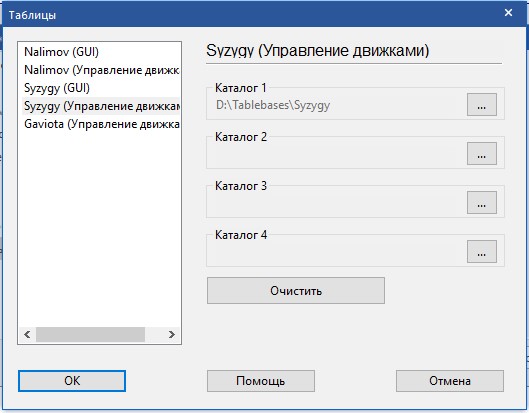This screenshot has height=413, width=529.
Task: Open help via Помощь button
Action: 261,381
